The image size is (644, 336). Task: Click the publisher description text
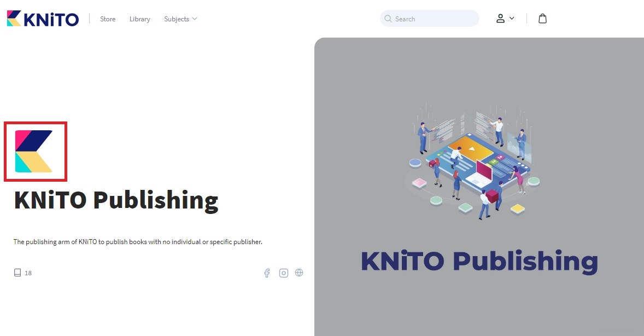[138, 242]
